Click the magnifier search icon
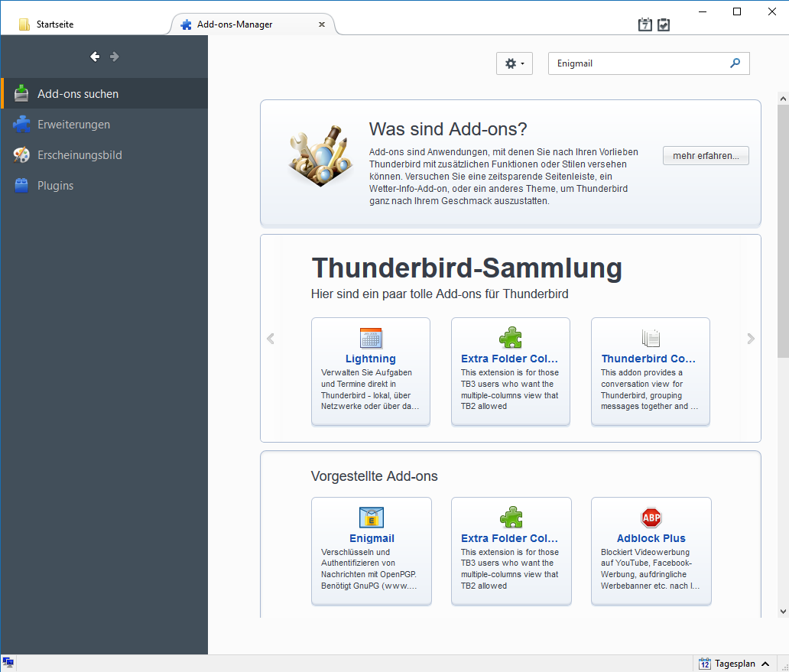Screen dimensions: 789x672 tap(735, 63)
